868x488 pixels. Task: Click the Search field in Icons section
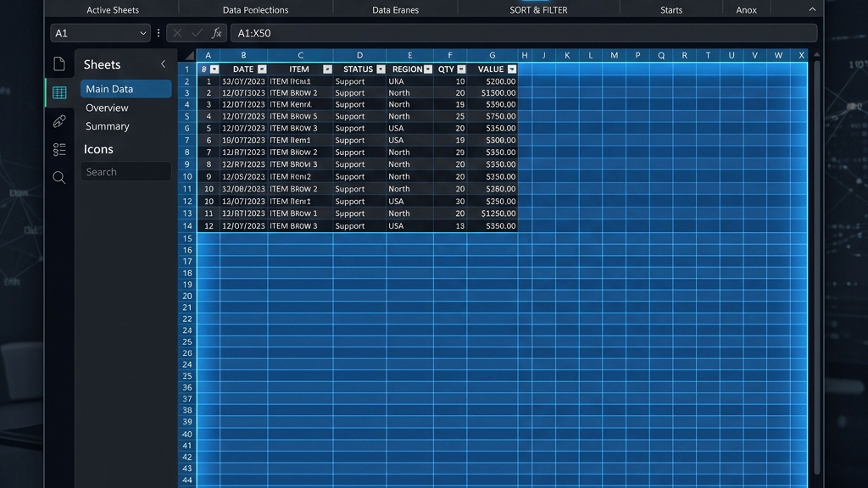pos(125,171)
